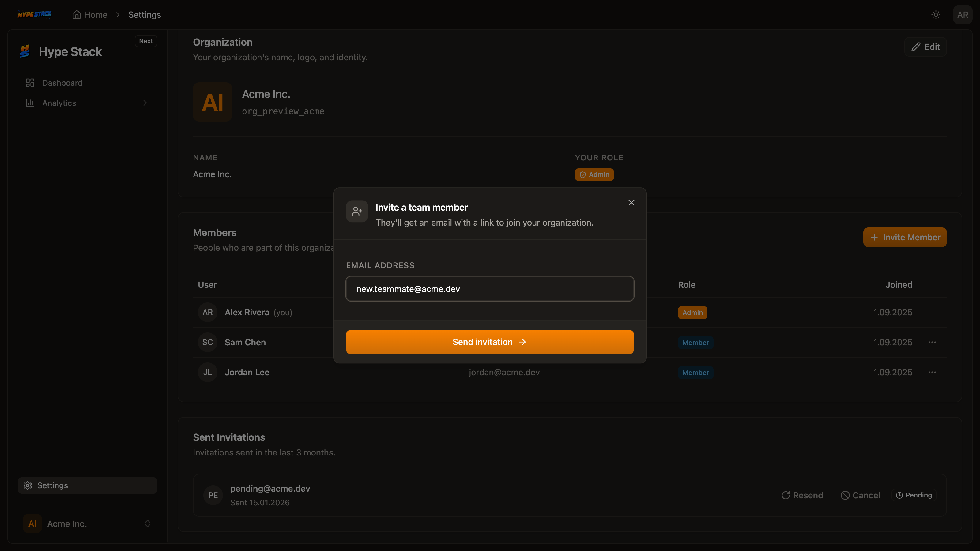Screen dimensions: 980x551
Task: Click the Hype Stack logo in top bar
Action: click(35, 14)
